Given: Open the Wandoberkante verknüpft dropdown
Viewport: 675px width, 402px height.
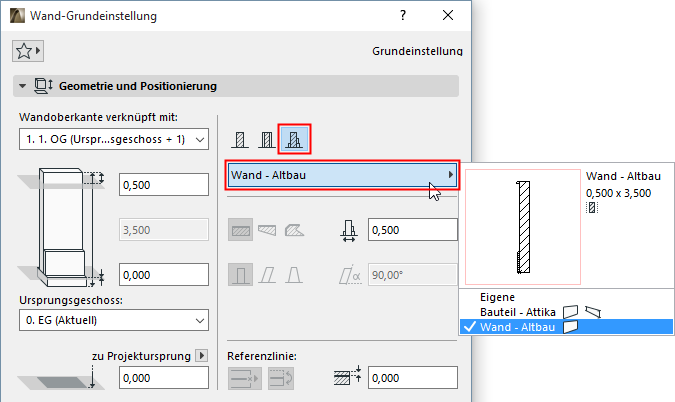Looking at the screenshot, I should click(x=113, y=138).
